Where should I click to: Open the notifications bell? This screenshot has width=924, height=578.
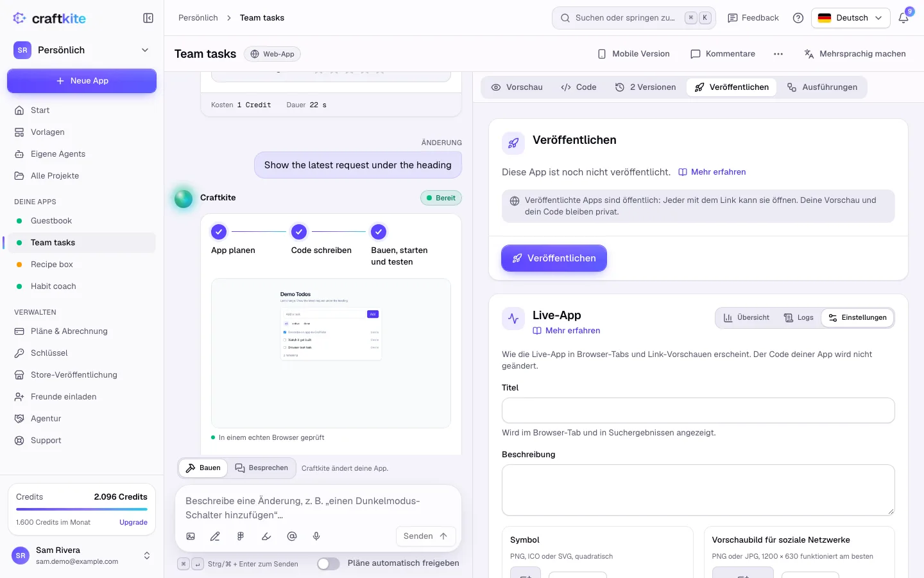[x=903, y=18]
